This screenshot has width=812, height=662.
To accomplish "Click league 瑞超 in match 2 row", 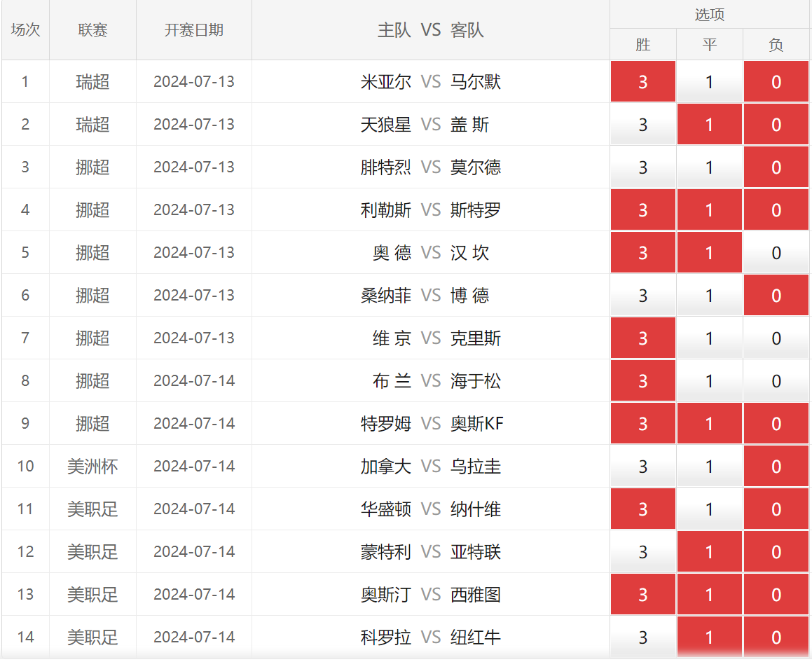I will [x=92, y=124].
